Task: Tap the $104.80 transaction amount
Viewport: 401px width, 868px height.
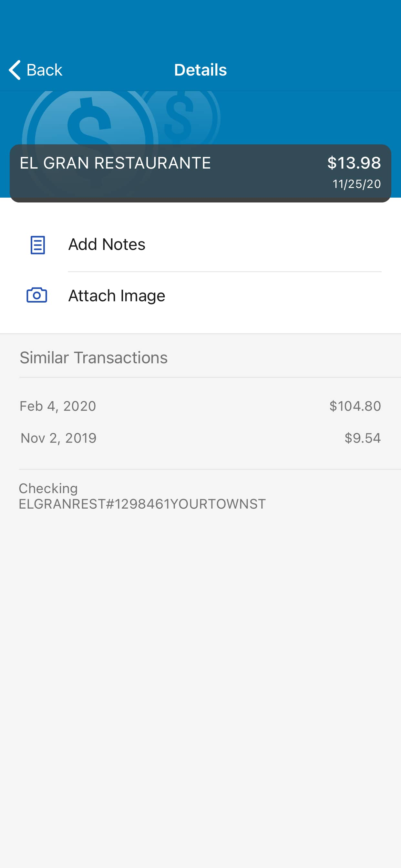Action: [355, 406]
